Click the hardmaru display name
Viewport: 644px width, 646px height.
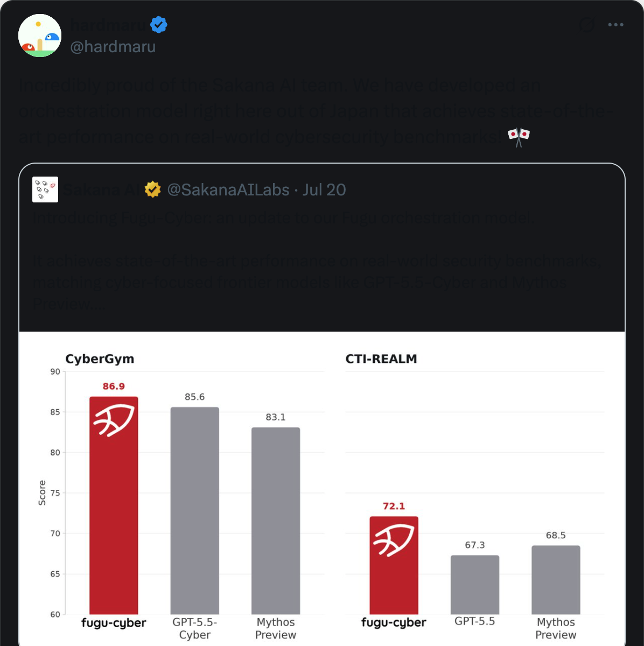(108, 25)
